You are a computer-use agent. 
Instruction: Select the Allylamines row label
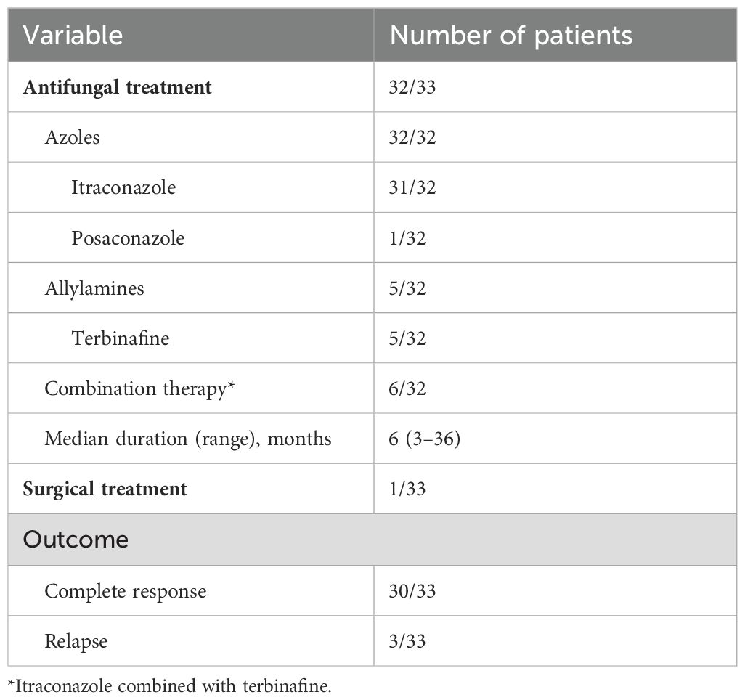[94, 288]
